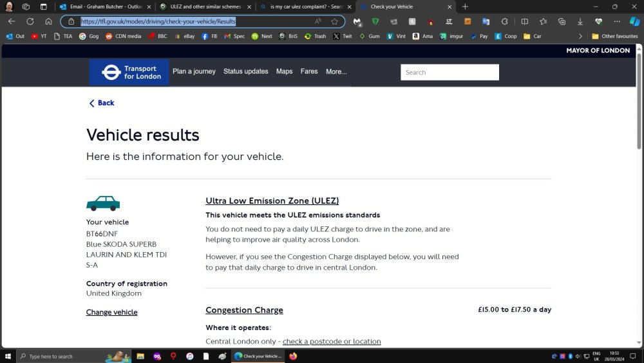
Task: Open the tab actions menu icon
Action: click(x=44, y=6)
